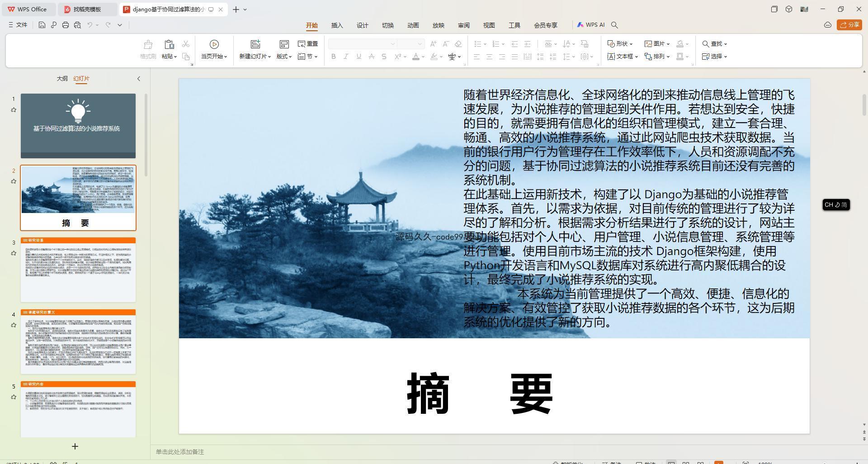
Task: Start slideshow from current page play icon
Action: (214, 44)
